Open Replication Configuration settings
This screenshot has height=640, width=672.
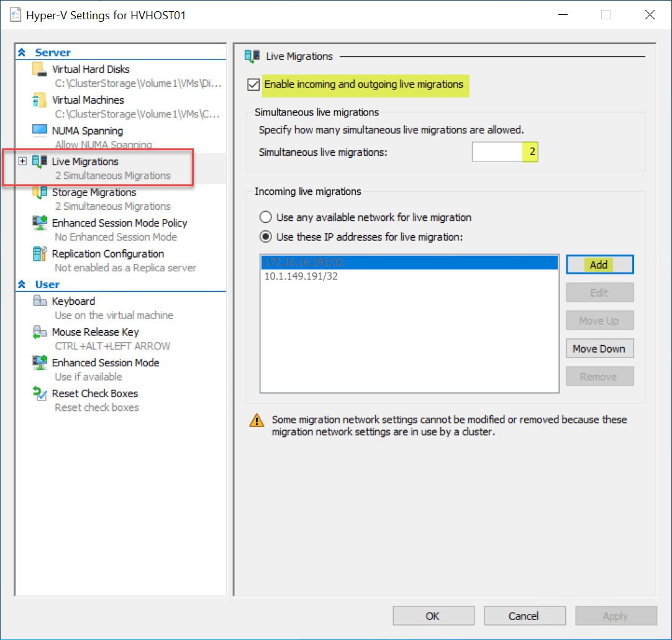[108, 254]
